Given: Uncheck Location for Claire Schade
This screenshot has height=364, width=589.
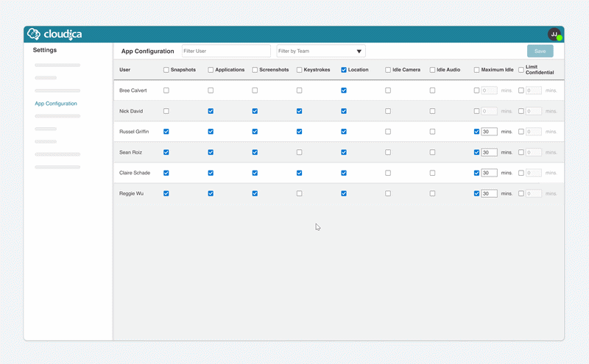Looking at the screenshot, I should (344, 173).
